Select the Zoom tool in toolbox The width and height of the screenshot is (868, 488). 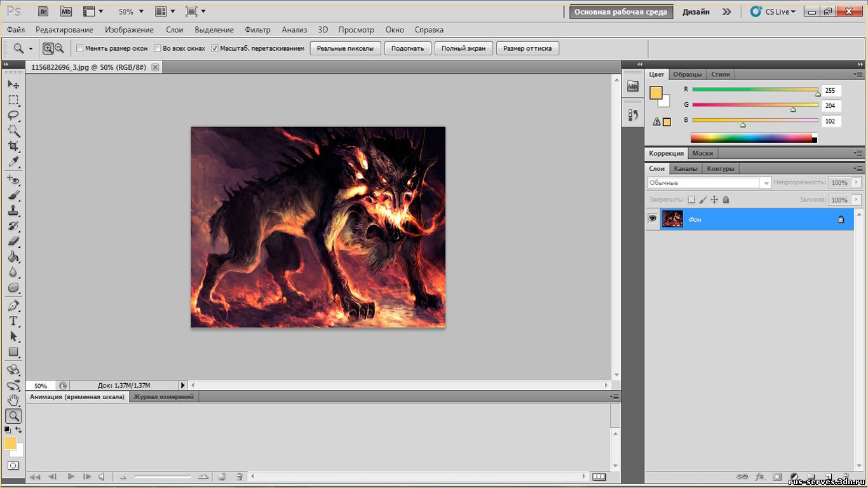13,416
